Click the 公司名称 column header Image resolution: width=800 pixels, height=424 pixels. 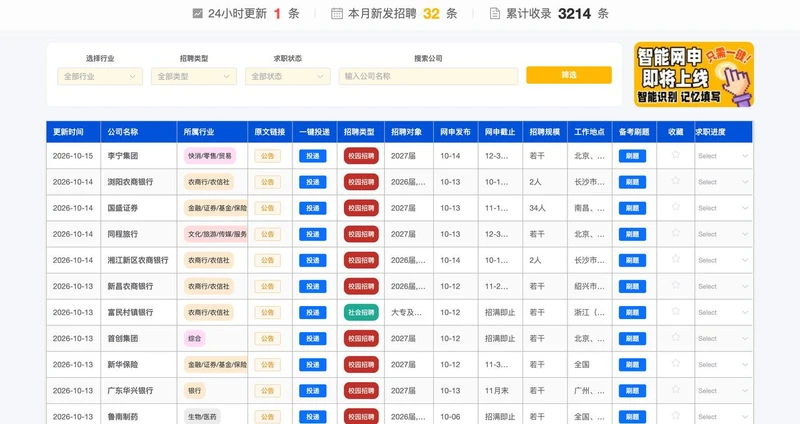(x=139, y=132)
